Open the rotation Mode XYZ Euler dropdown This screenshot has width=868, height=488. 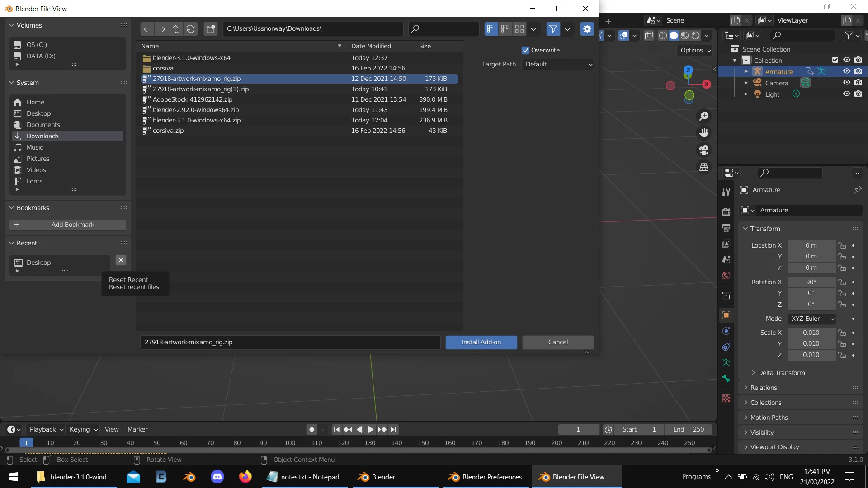812,319
